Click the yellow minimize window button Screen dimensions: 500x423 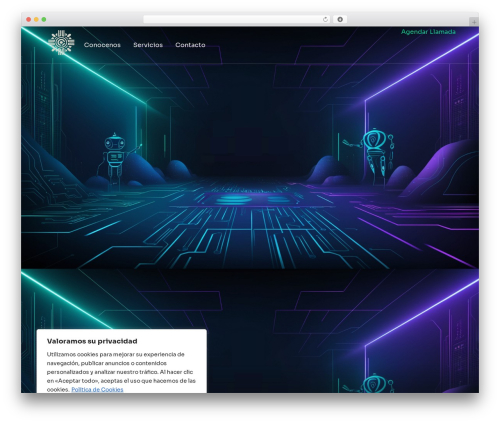coord(36,19)
